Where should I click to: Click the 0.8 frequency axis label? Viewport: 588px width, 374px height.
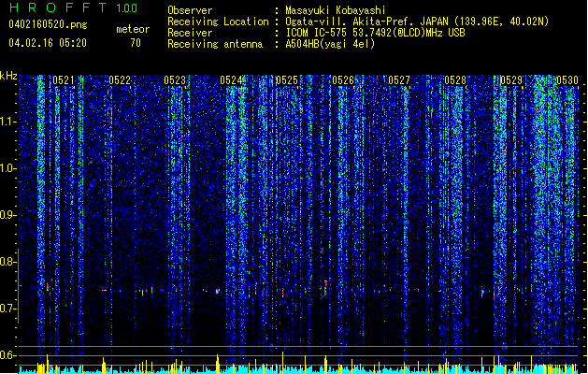(x=7, y=262)
